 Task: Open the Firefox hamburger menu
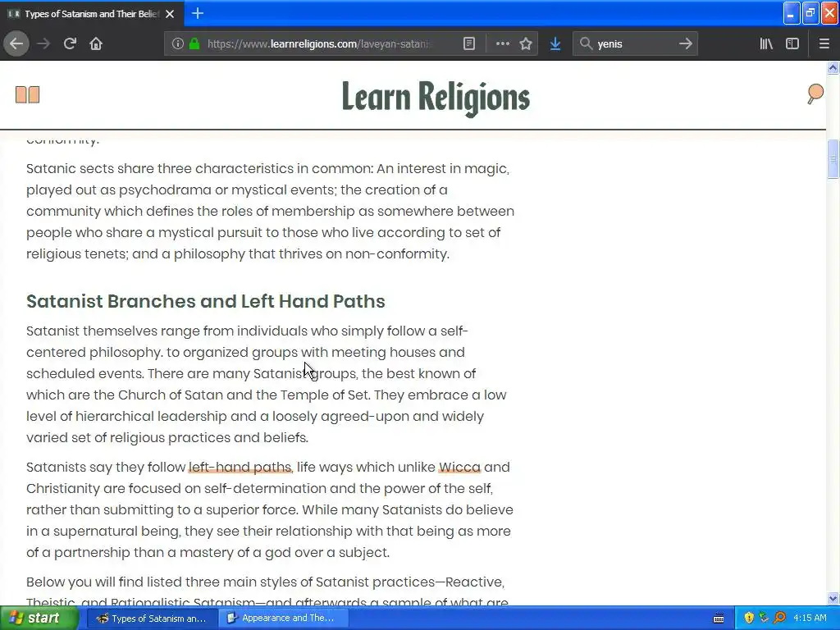tap(824, 44)
